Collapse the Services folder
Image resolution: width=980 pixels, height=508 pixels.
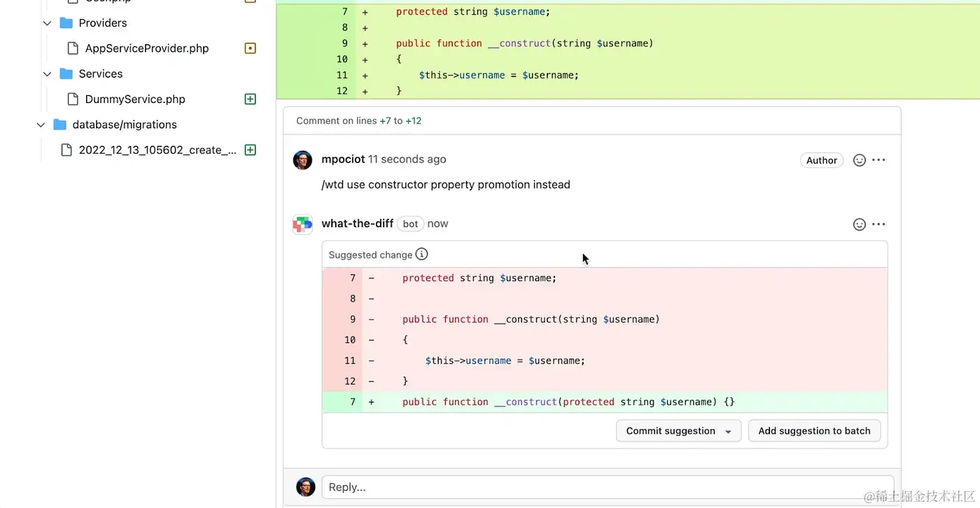click(48, 74)
